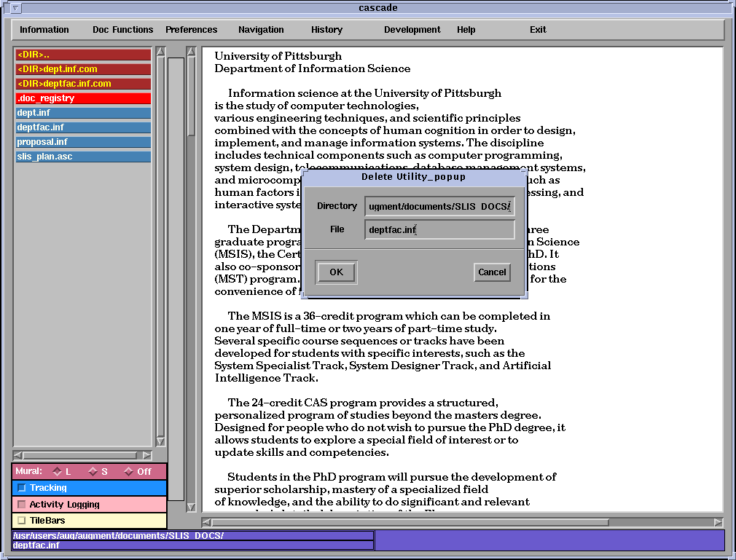Open the Help menu
736x560 pixels.
(x=466, y=30)
